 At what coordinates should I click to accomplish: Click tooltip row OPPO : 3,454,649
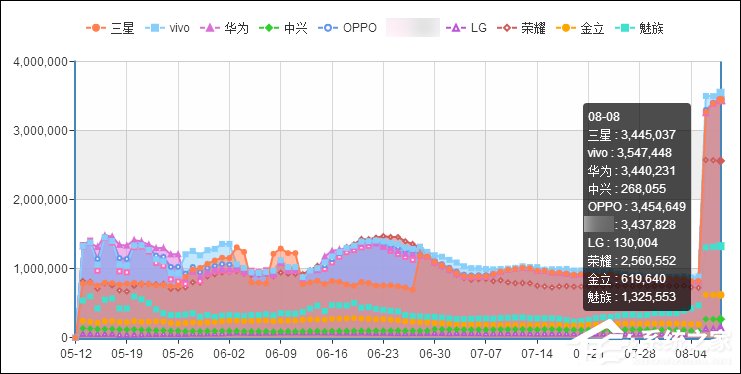[x=637, y=207]
